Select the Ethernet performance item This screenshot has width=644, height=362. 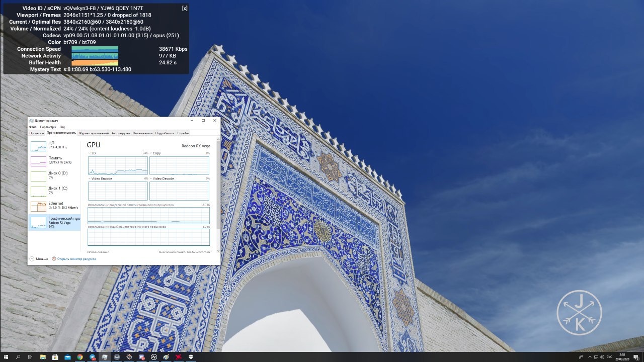(54, 206)
